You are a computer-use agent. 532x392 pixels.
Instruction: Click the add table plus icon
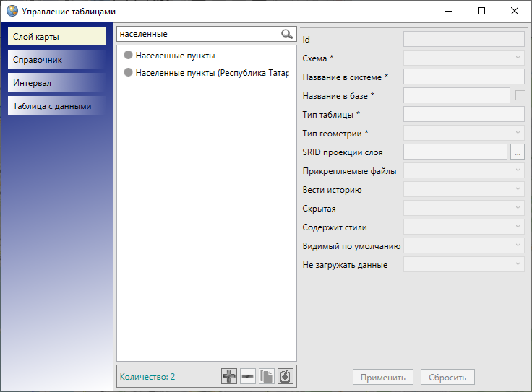click(229, 376)
